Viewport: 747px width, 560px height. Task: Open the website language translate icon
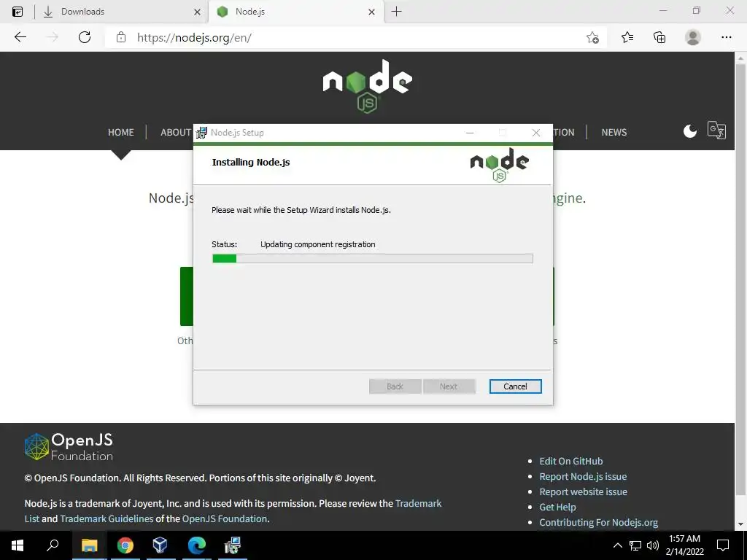point(716,130)
